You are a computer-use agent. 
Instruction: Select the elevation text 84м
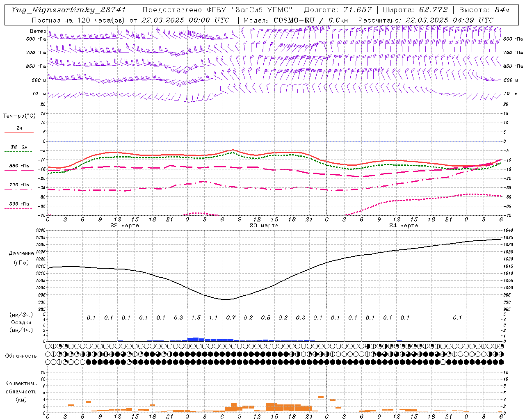point(502,10)
